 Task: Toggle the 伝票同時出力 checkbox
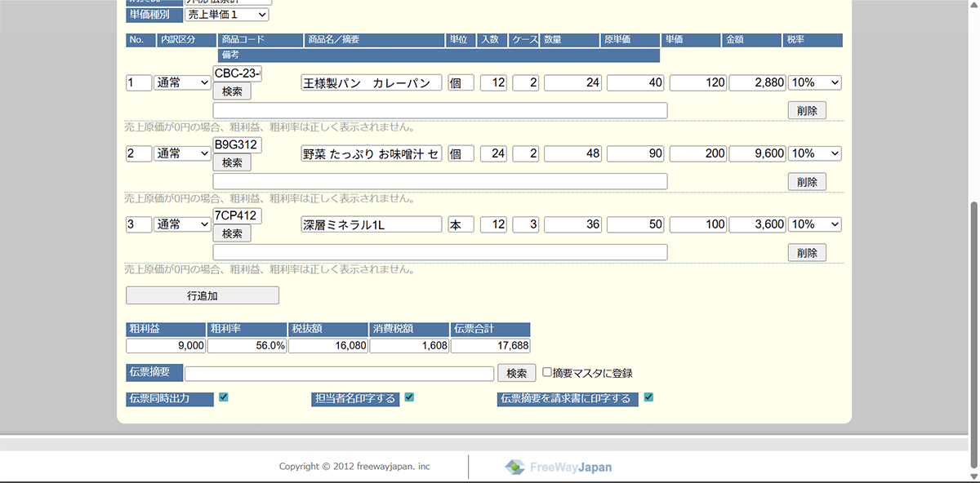[x=223, y=397]
